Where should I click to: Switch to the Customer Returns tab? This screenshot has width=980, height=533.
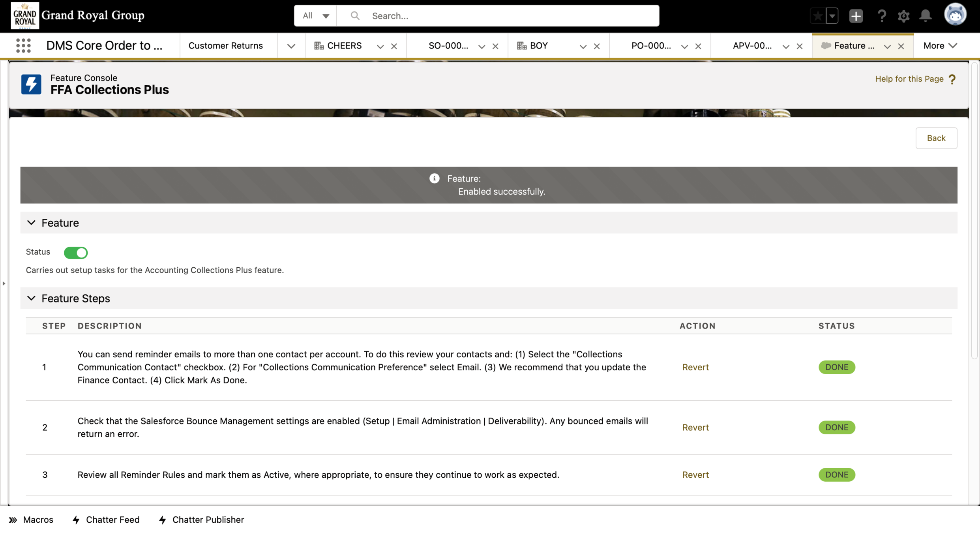tap(225, 46)
